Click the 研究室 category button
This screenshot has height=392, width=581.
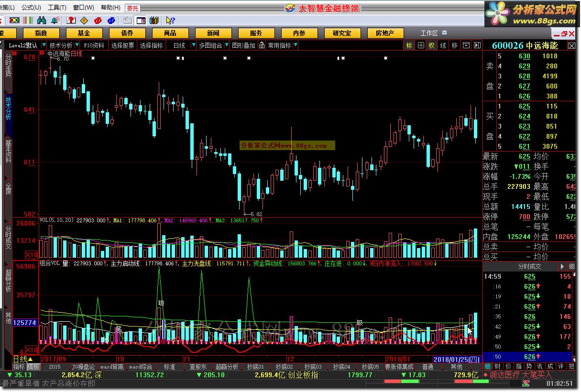tap(342, 33)
